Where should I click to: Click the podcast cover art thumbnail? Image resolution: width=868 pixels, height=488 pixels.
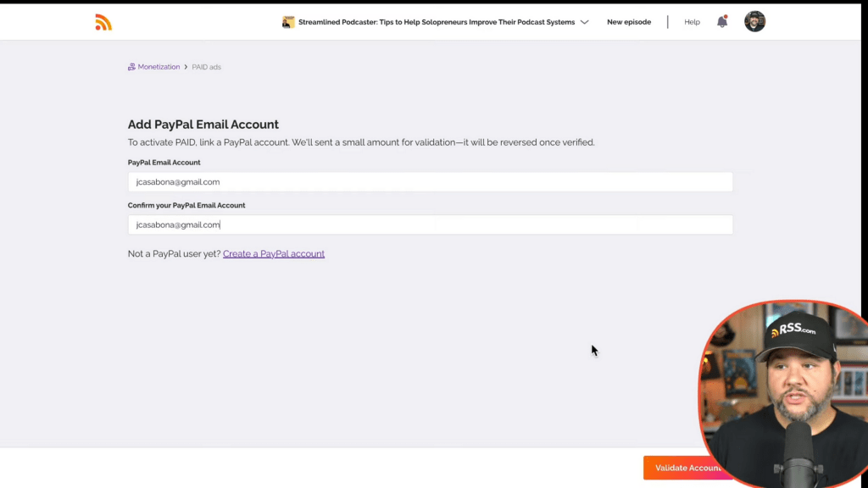[288, 22]
